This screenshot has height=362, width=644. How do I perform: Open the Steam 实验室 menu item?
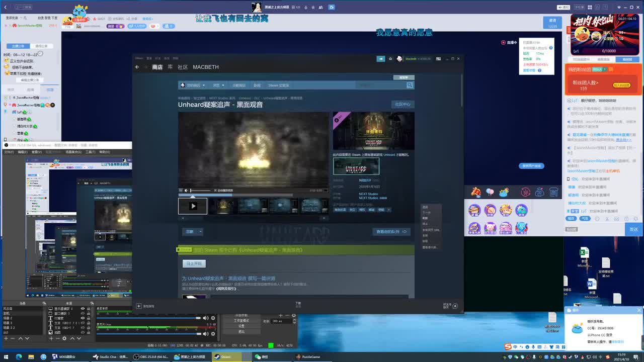coord(279,85)
